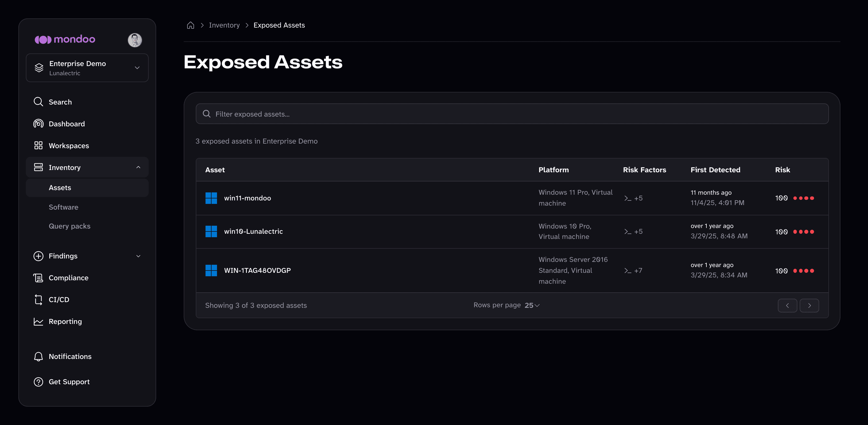Click the Risk Factors column header
The height and width of the screenshot is (425, 868).
(x=644, y=170)
